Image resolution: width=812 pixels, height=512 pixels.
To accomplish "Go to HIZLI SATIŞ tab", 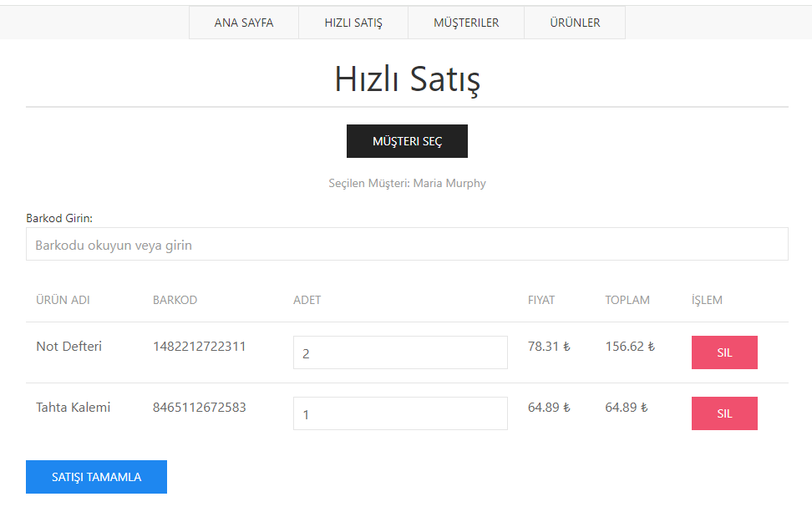I will click(353, 23).
